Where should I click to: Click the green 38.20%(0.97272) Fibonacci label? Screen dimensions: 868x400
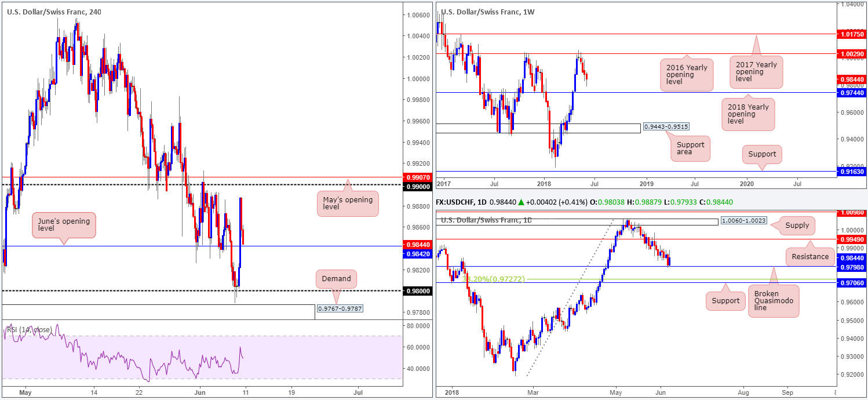click(494, 279)
